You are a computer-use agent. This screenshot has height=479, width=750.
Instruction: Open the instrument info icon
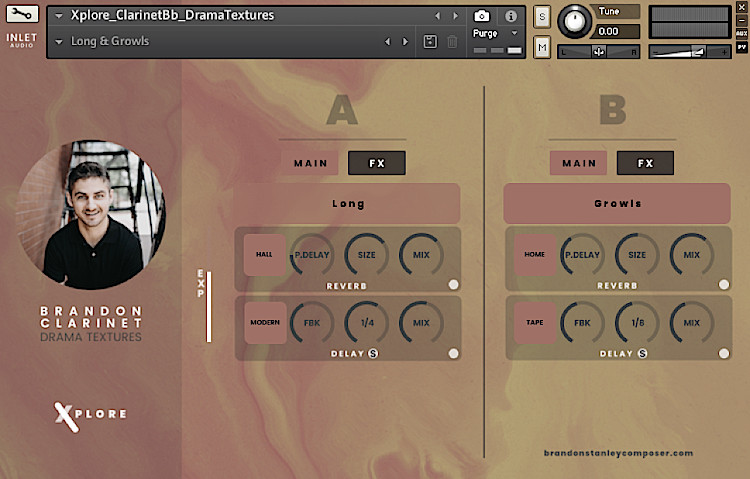511,16
